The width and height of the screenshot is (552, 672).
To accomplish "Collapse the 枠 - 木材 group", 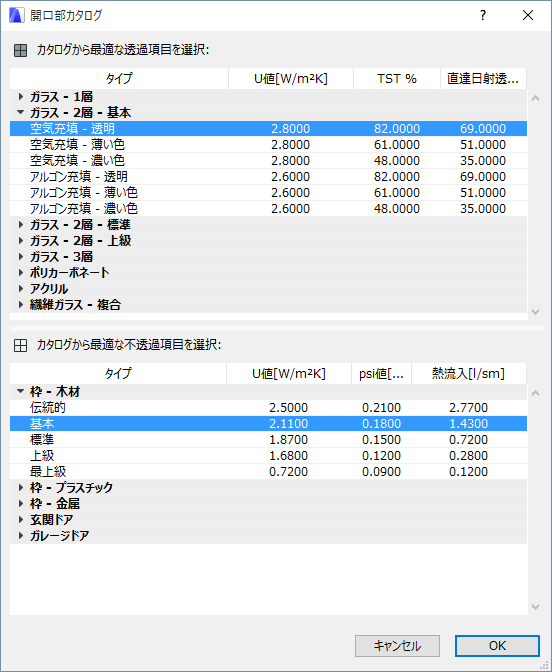I will 21,391.
